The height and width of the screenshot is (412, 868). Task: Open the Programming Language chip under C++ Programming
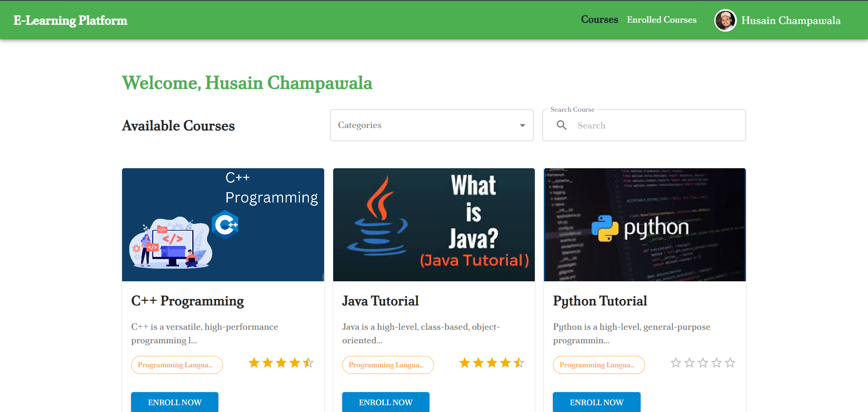click(177, 365)
